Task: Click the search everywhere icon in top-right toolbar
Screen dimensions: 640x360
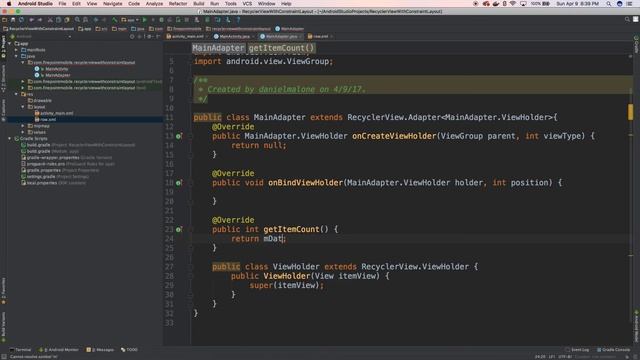Action: (627, 20)
